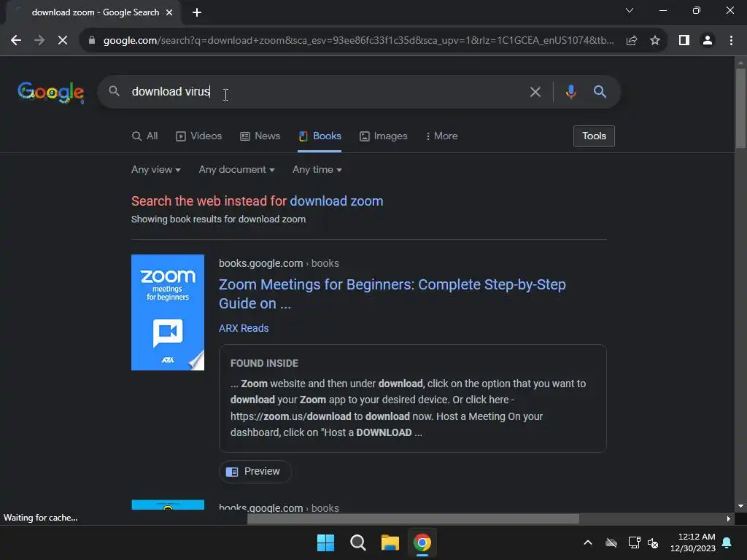Screen dimensions: 747x560
Task: Click the muted volume tray icon
Action: (653, 542)
